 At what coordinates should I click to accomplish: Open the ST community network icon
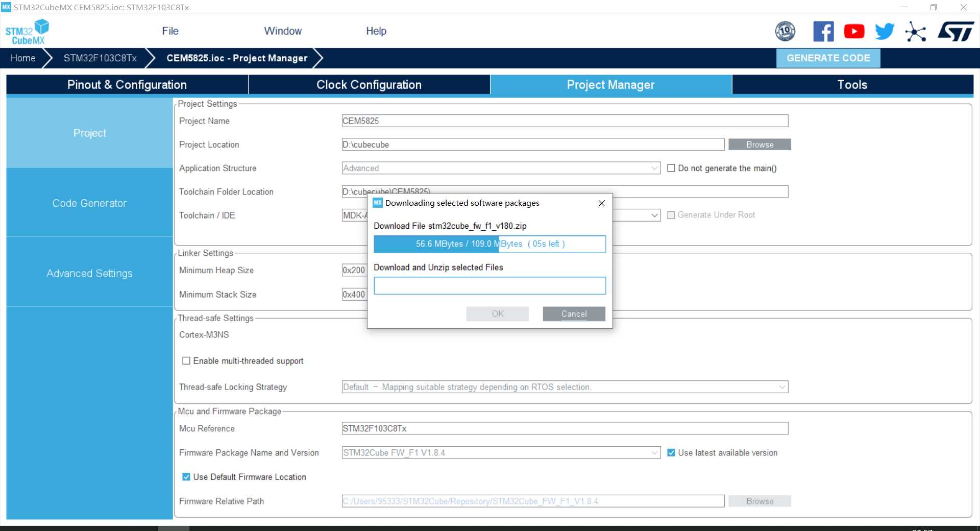pos(916,32)
